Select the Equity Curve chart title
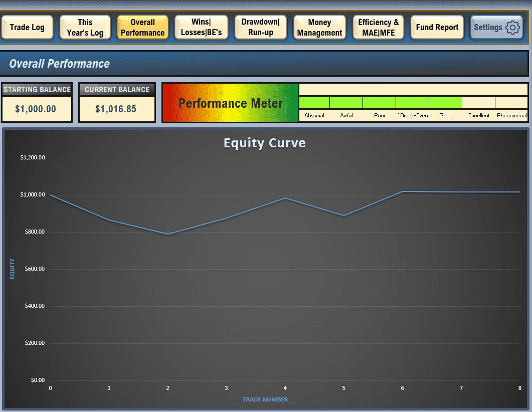532x412 pixels. pos(264,143)
